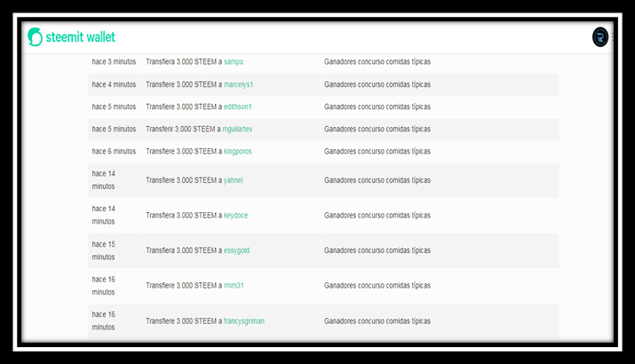Select memo text in the kingporos row
Viewport: 635px width, 364px height.
tap(377, 151)
